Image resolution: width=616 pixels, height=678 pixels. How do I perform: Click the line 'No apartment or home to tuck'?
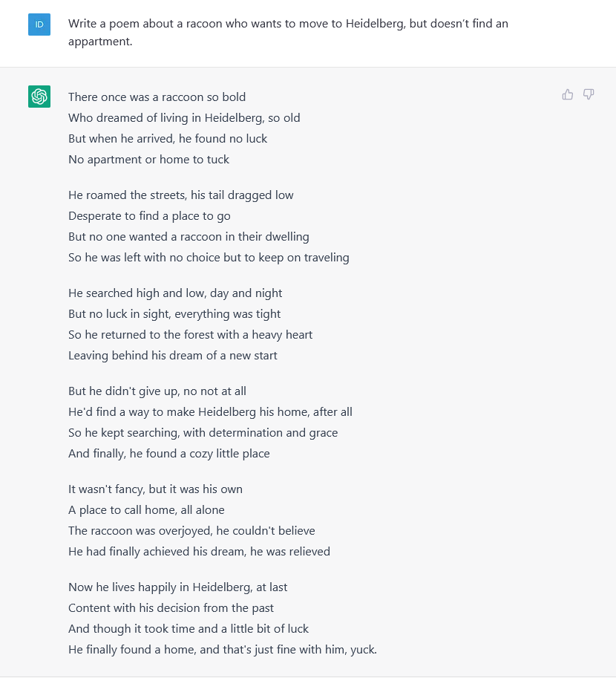click(148, 160)
